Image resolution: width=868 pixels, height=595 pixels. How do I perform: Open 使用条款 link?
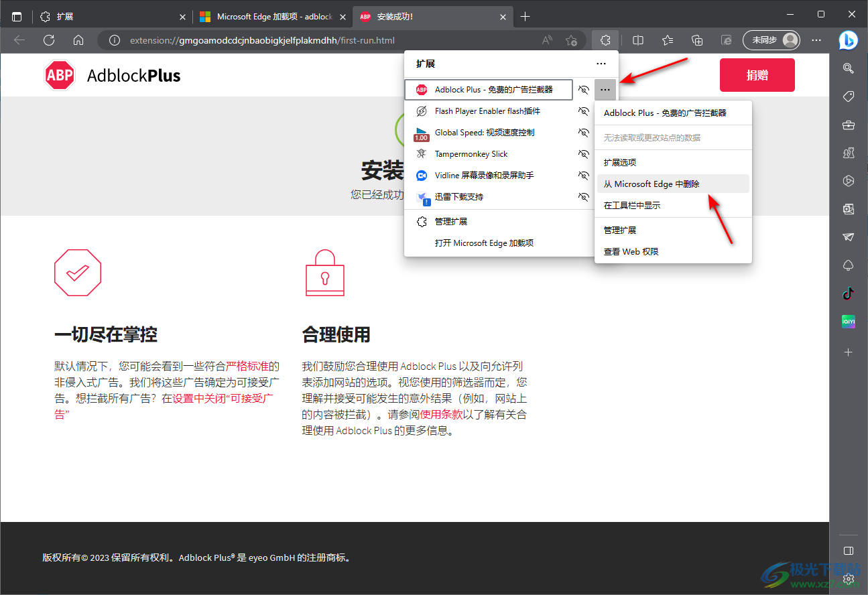point(441,414)
